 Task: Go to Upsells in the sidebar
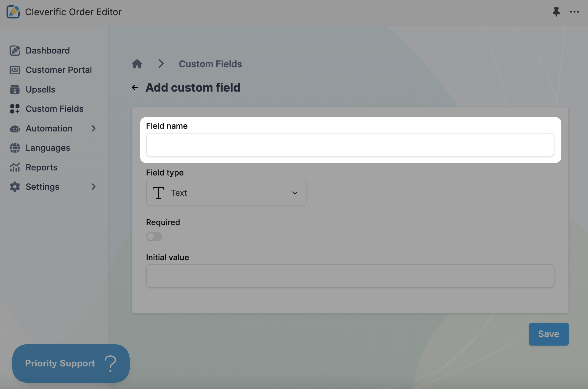[x=40, y=90]
